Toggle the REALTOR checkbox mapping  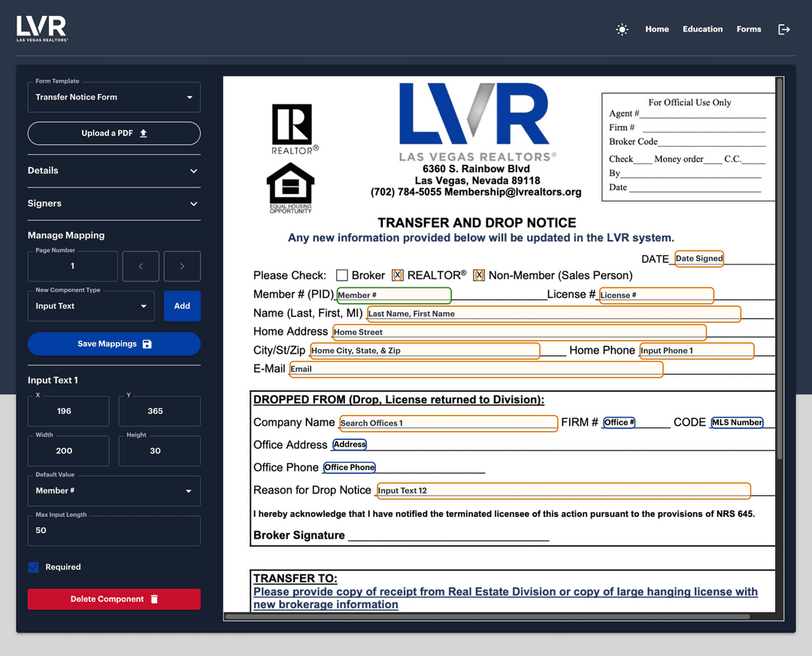point(397,275)
